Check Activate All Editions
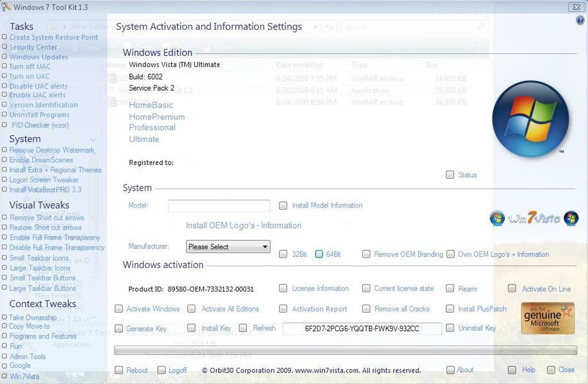The width and height of the screenshot is (588, 384). [x=191, y=309]
